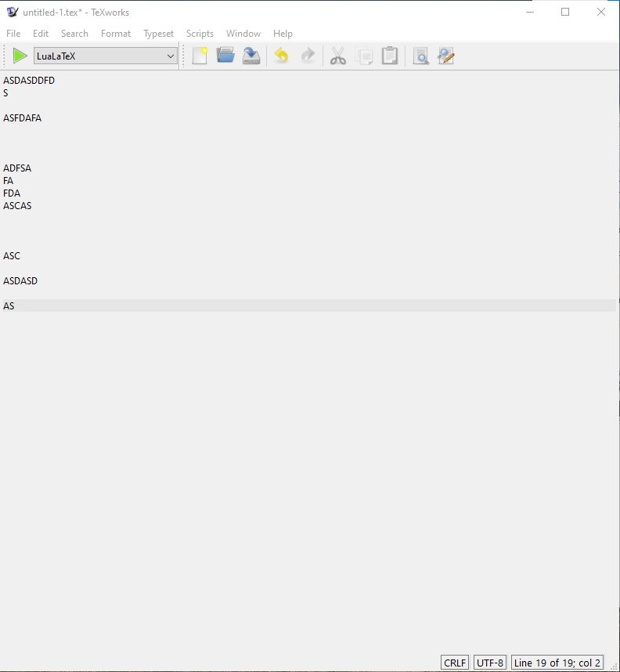Paste from clipboard icon
This screenshot has height=672, width=620.
pos(390,56)
